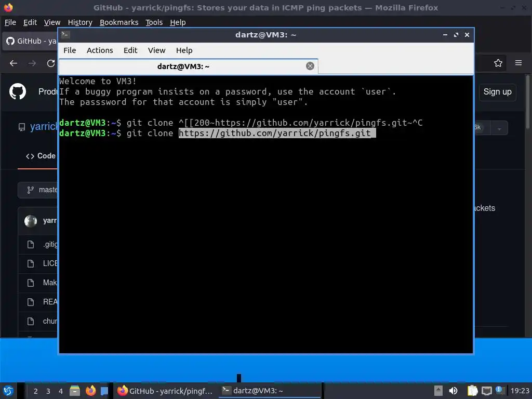Image resolution: width=532 pixels, height=399 pixels.
Task: Click the GitHub Octocat logo
Action: tap(17, 91)
